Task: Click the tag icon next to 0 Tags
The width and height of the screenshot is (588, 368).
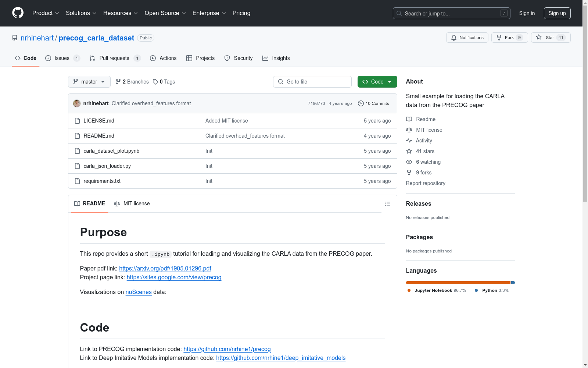Action: pos(155,82)
